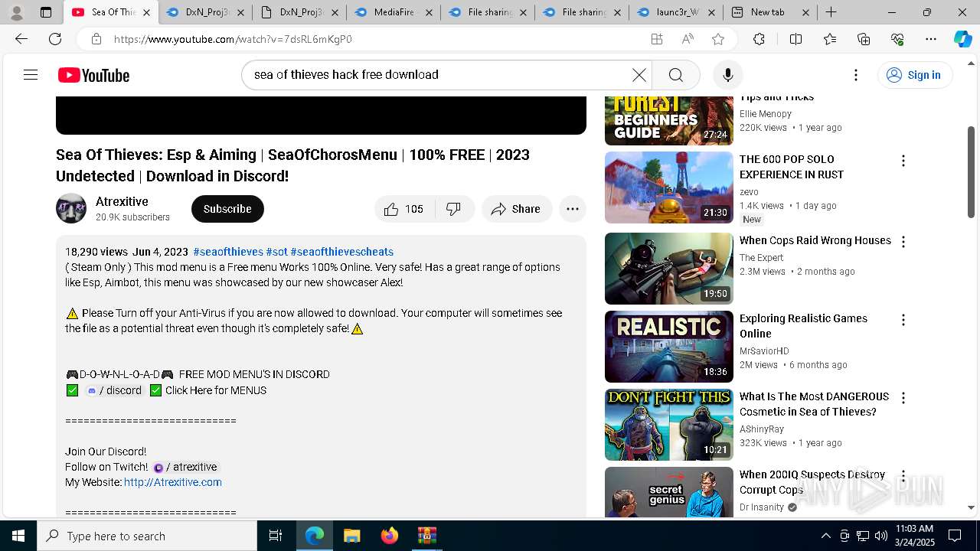Screen dimensions: 980x551
Task: Open the YouTube guide hamburger menu
Action: click(x=31, y=75)
